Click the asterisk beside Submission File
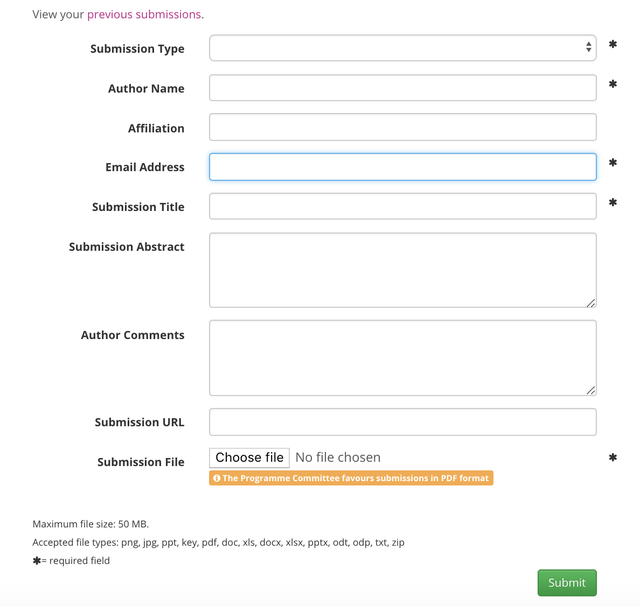This screenshot has height=606, width=640. tap(613, 457)
